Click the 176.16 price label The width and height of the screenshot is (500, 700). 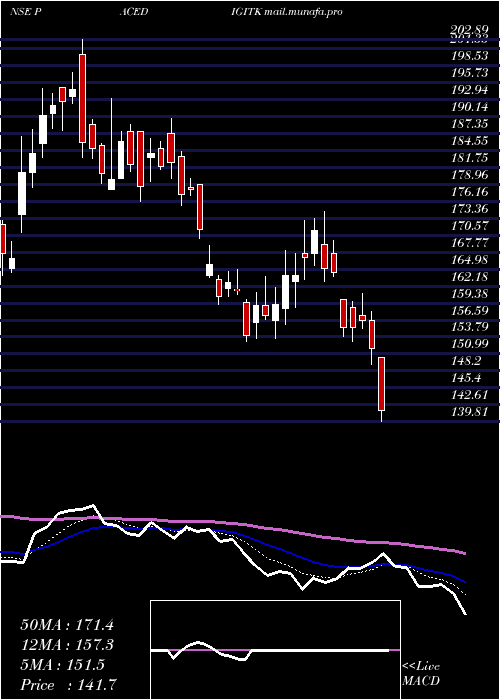pos(469,192)
